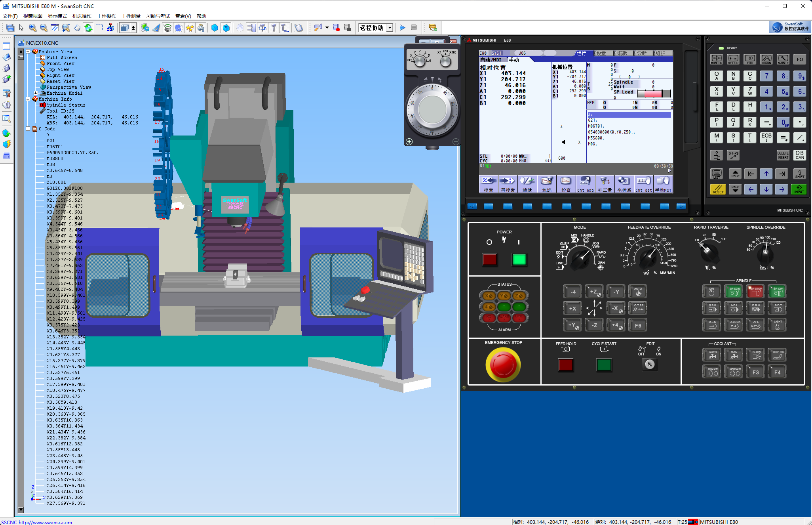Toggle the S.B.K single block button

pyautogui.click(x=712, y=308)
